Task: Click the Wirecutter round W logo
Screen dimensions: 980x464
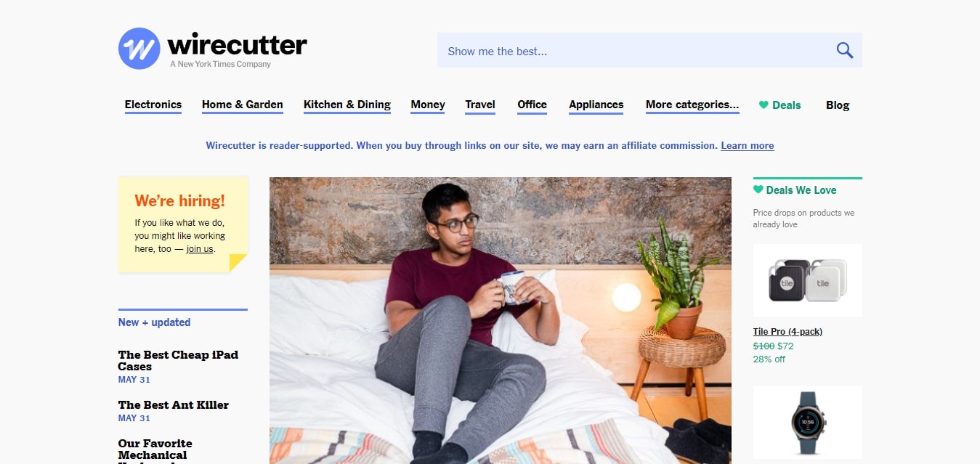Action: click(x=139, y=49)
